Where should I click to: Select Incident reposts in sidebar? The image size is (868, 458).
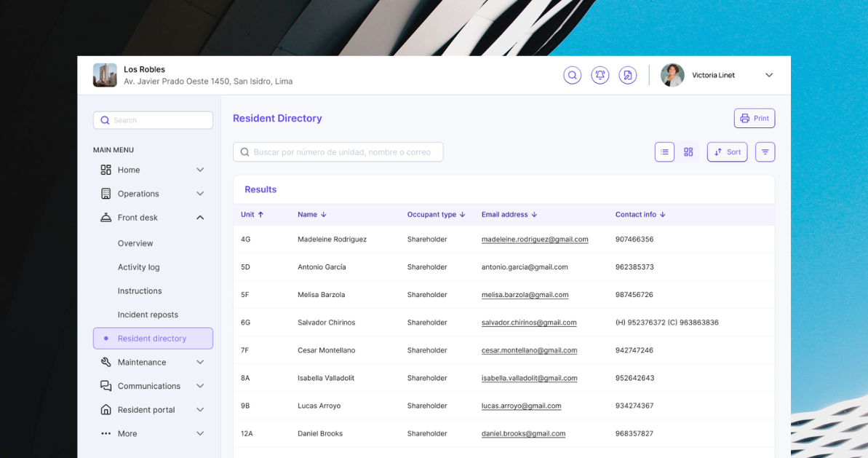coord(148,315)
